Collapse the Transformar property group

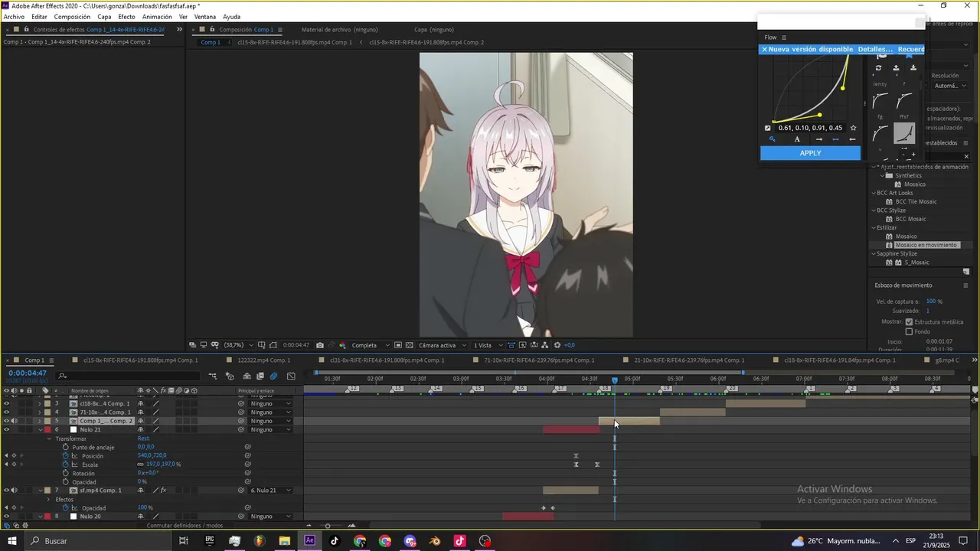pyautogui.click(x=49, y=439)
